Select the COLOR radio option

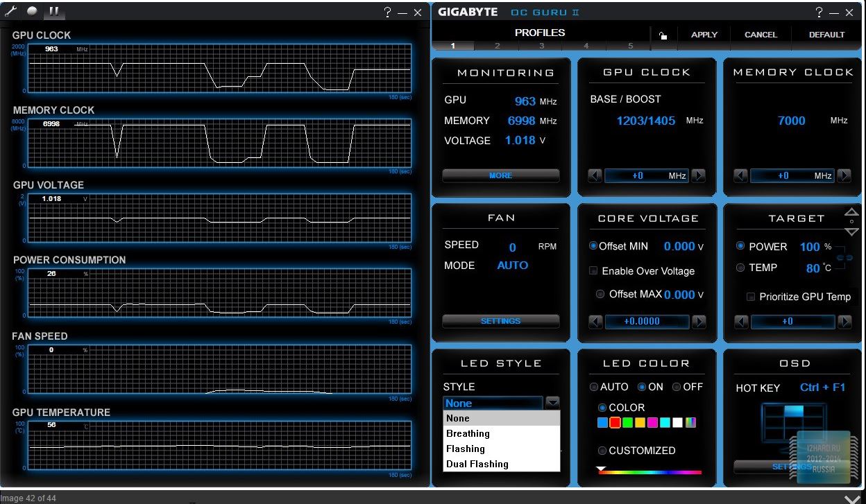602,408
